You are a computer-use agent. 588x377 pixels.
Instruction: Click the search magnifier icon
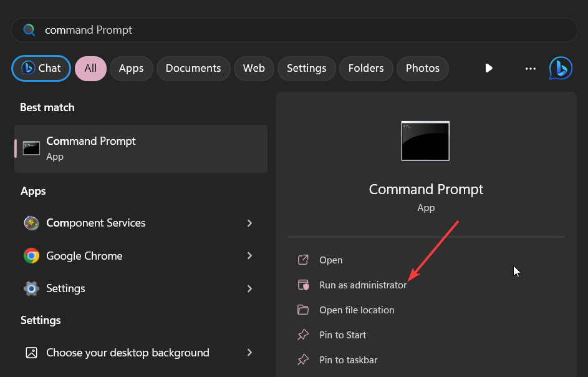[29, 29]
